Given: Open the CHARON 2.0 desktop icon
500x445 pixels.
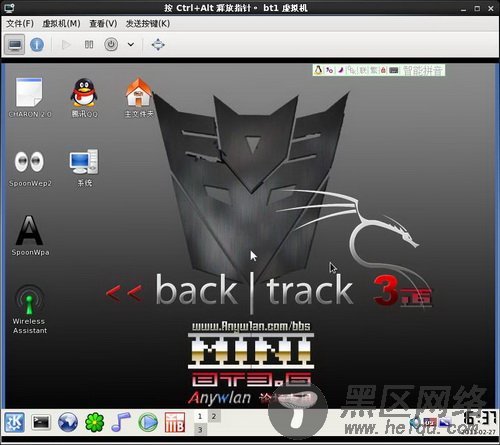Looking at the screenshot, I should [x=30, y=98].
